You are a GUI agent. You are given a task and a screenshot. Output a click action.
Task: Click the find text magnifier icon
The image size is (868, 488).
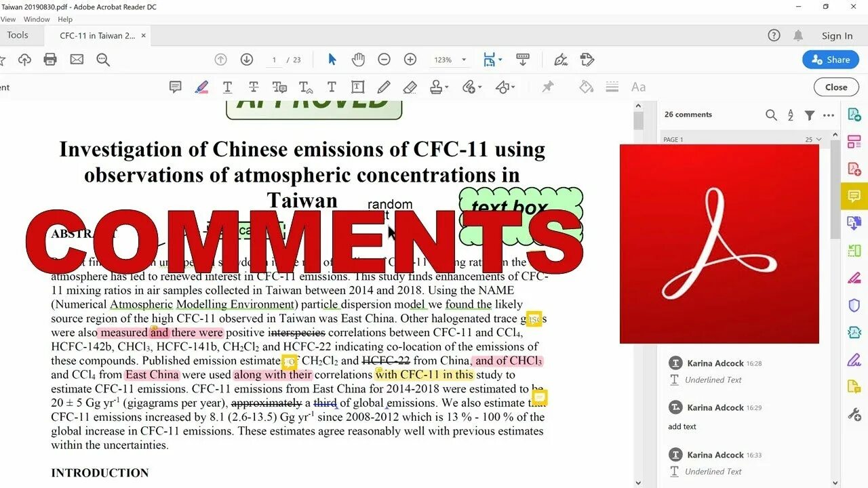click(x=103, y=60)
